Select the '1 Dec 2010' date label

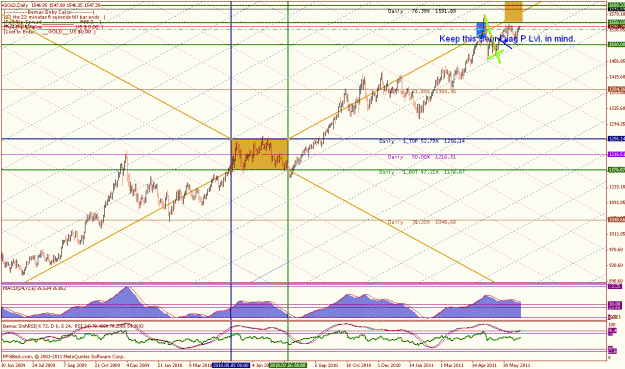pos(389,365)
